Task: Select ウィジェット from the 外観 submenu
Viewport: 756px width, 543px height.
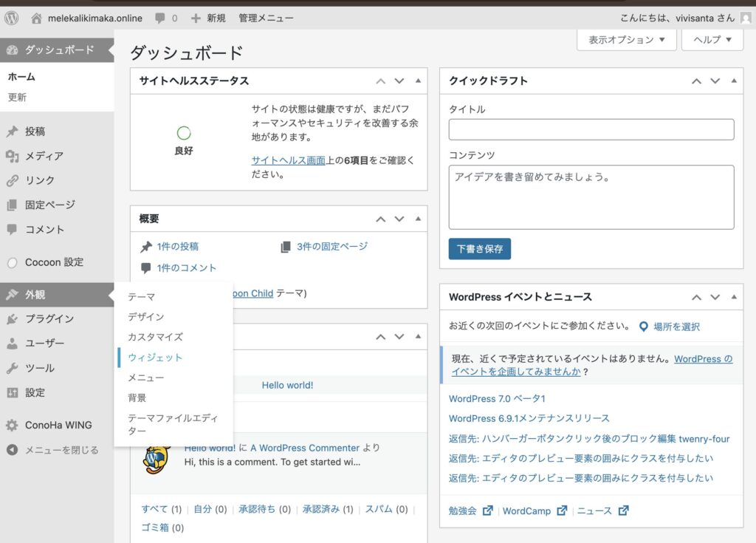Action: click(x=155, y=358)
